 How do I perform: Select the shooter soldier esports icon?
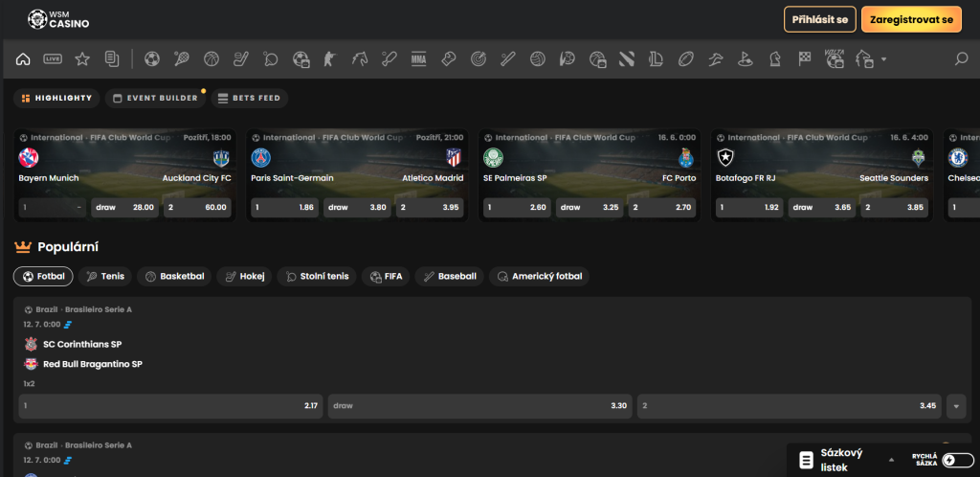330,59
